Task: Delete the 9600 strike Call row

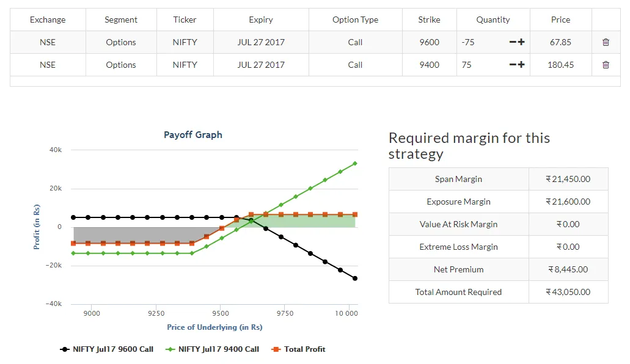Action: (606, 42)
